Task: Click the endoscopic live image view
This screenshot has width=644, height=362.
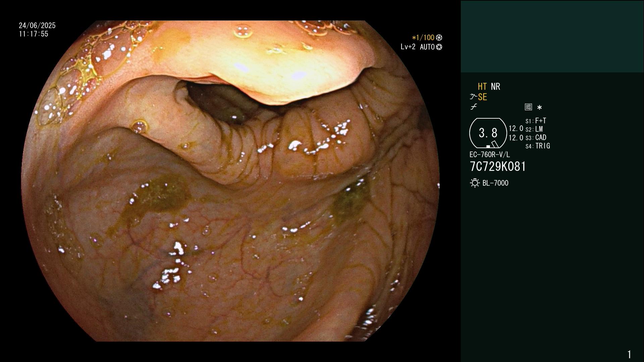Action: (x=230, y=181)
